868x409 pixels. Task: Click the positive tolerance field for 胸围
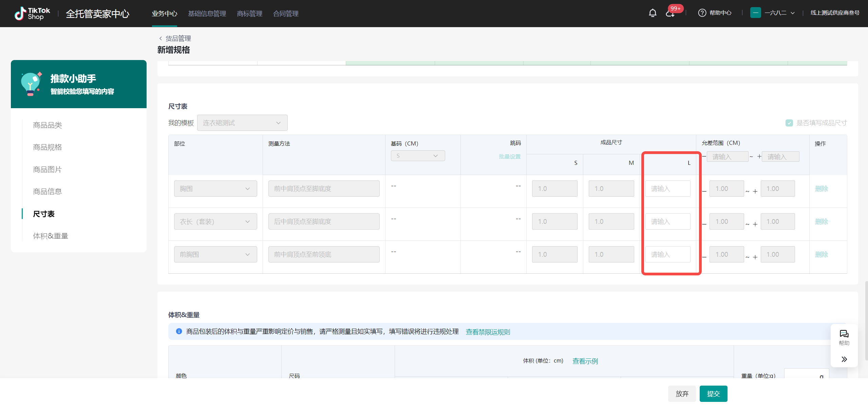point(777,189)
